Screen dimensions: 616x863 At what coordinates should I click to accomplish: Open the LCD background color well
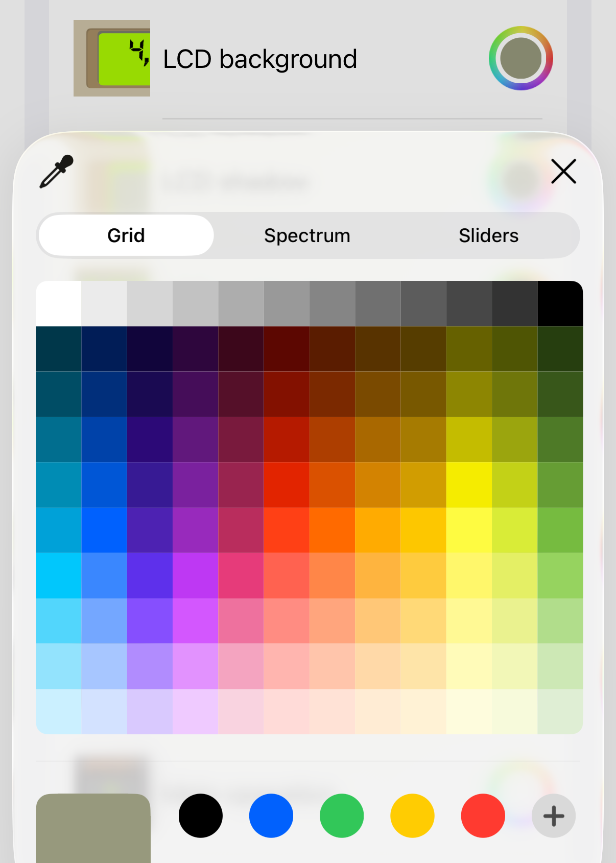tap(520, 58)
